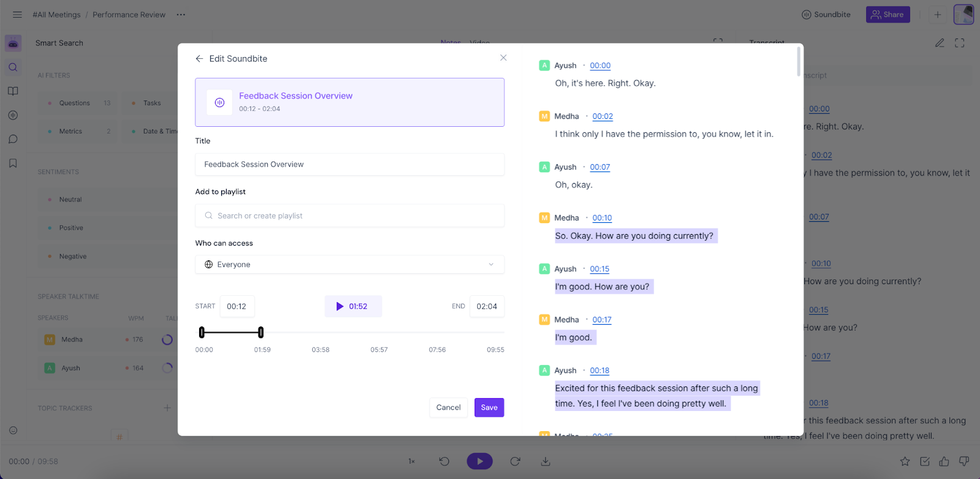Click the Search or create playlist field
Viewport: 980px width, 479px height.
click(x=350, y=216)
